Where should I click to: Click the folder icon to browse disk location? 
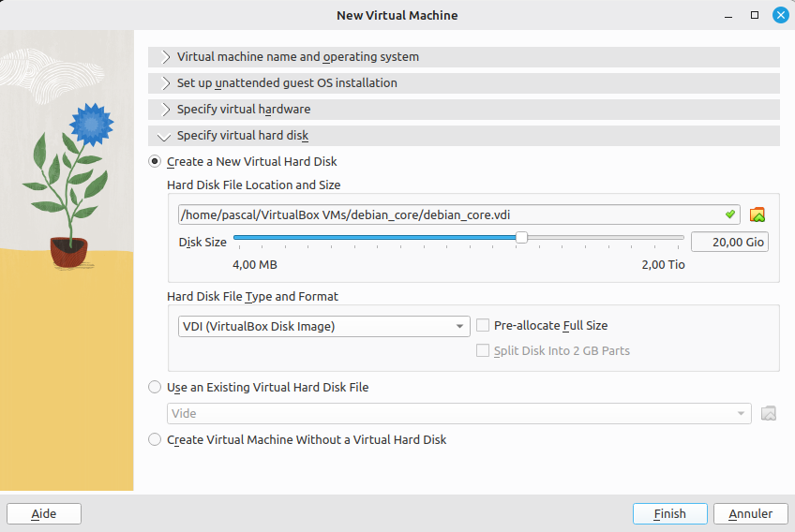(757, 214)
